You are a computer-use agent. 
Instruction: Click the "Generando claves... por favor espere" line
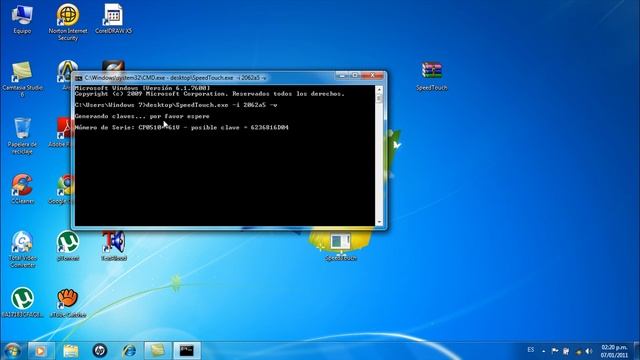pyautogui.click(x=142, y=116)
